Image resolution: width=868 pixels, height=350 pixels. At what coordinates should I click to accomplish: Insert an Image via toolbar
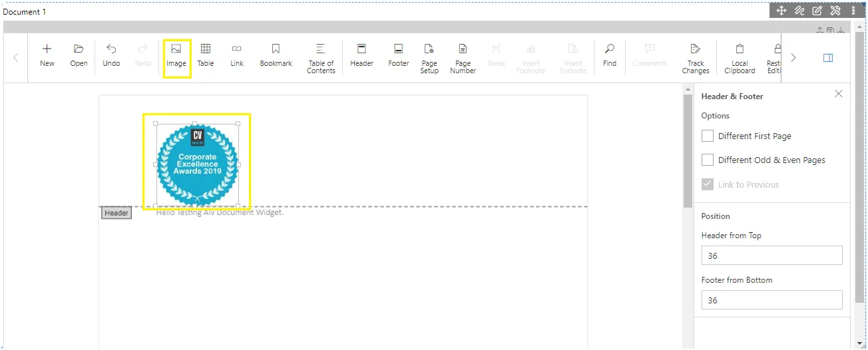176,56
